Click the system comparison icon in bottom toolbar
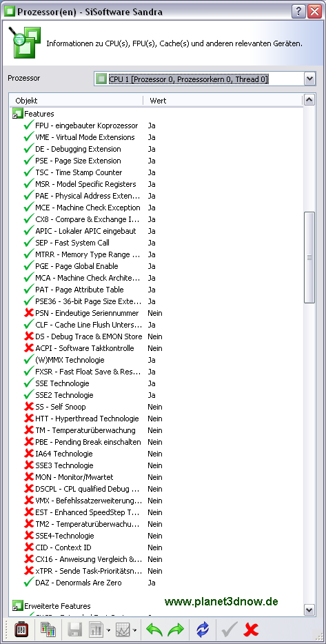The width and height of the screenshot is (326, 644). (48, 630)
